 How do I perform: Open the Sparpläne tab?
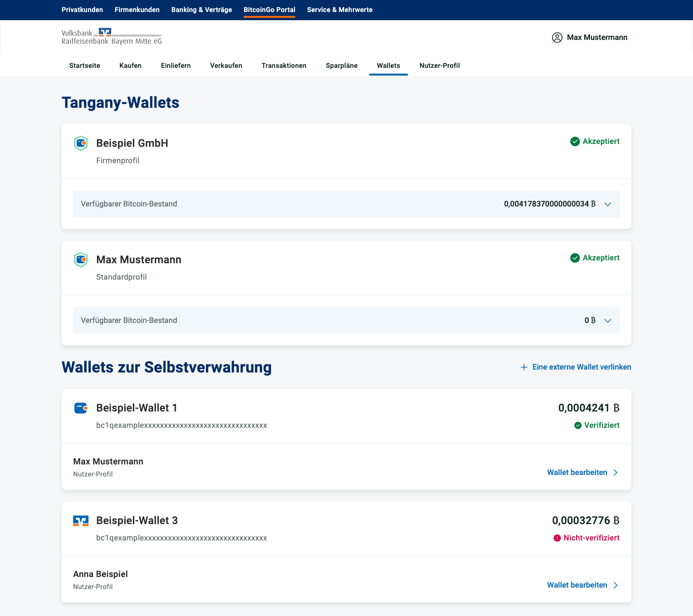pyautogui.click(x=342, y=65)
